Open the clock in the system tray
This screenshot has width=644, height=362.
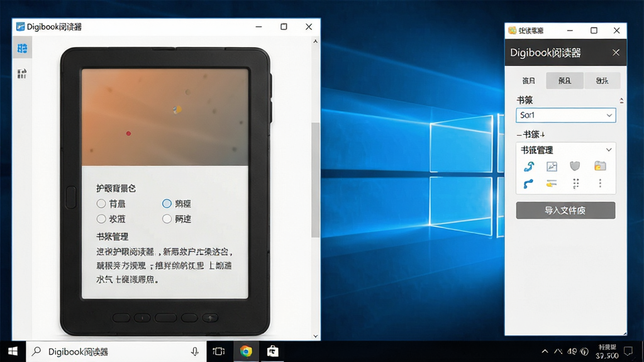pos(607,351)
